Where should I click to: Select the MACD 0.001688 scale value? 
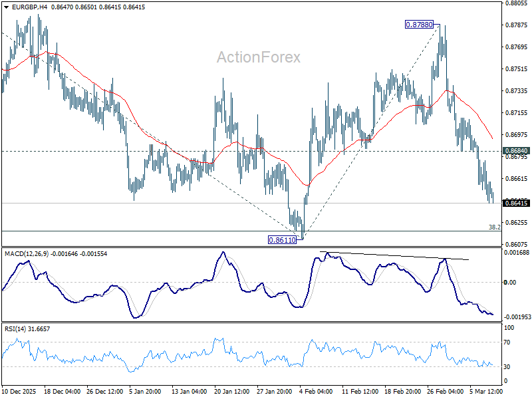tap(517, 253)
